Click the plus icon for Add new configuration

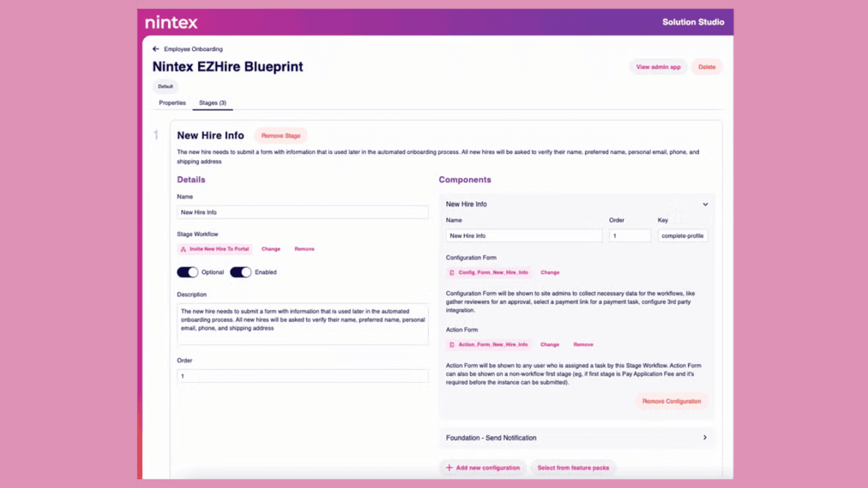coord(449,467)
